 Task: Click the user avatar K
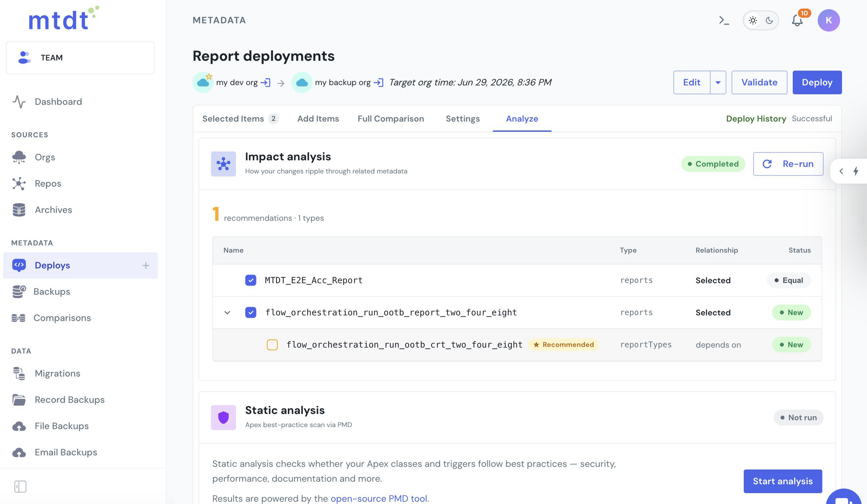pos(829,20)
